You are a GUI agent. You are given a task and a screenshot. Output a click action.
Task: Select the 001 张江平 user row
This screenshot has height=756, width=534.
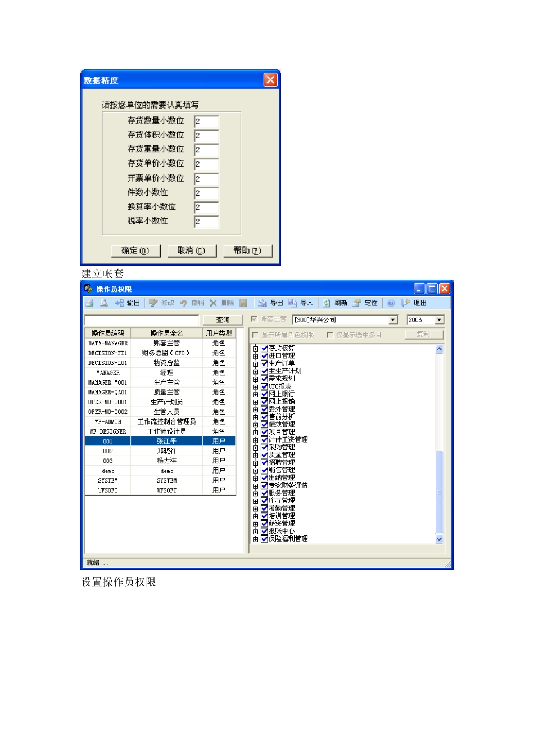pos(160,441)
